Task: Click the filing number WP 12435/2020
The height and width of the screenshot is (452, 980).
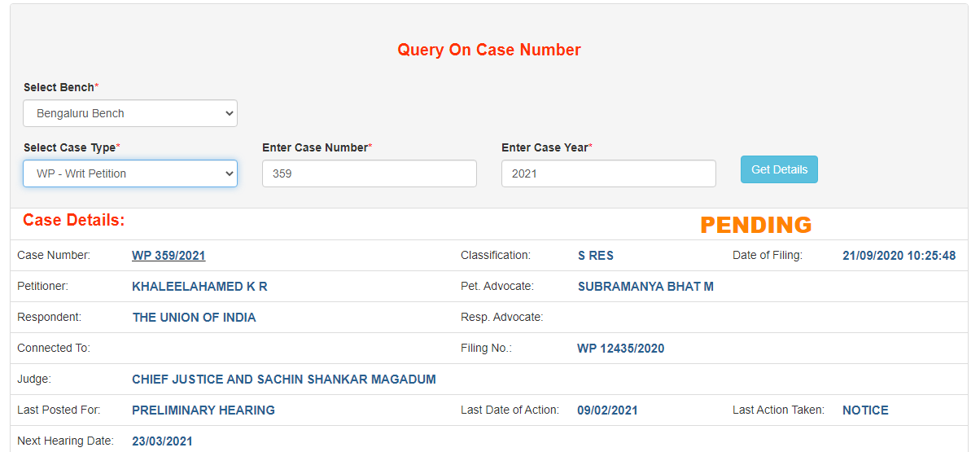Action: 620,349
